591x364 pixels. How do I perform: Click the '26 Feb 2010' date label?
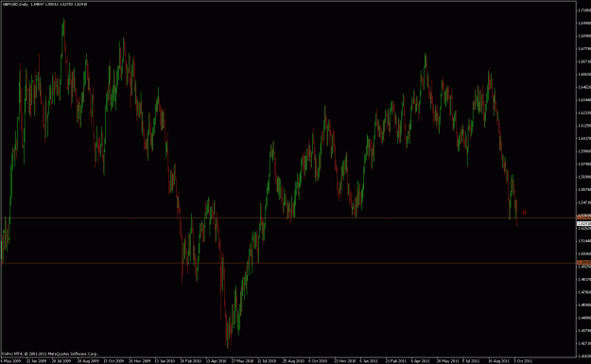click(x=190, y=361)
